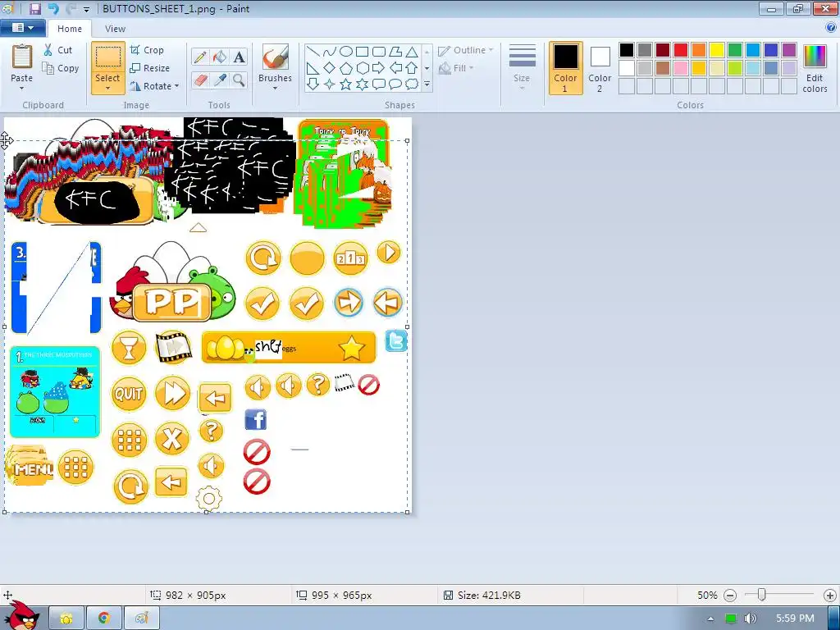This screenshot has width=840, height=630.
Task: Pick the red color swatch
Action: (681, 50)
